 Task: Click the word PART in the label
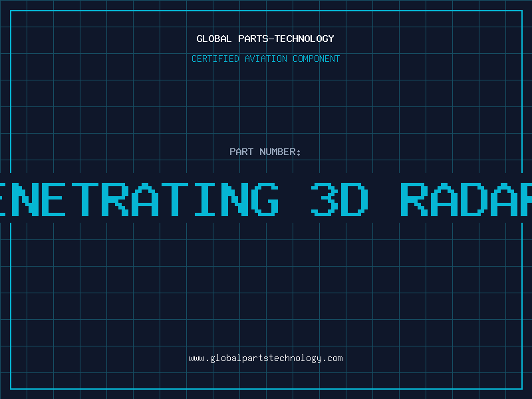click(x=241, y=152)
